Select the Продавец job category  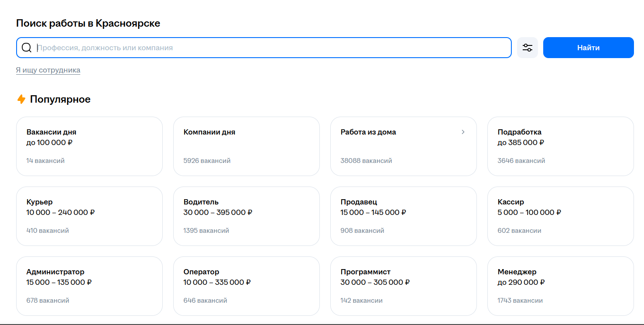tap(404, 216)
